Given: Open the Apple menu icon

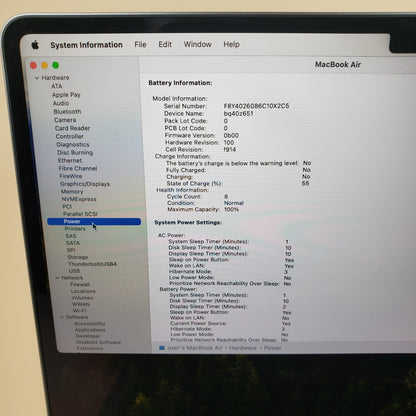Looking at the screenshot, I should click(x=35, y=45).
